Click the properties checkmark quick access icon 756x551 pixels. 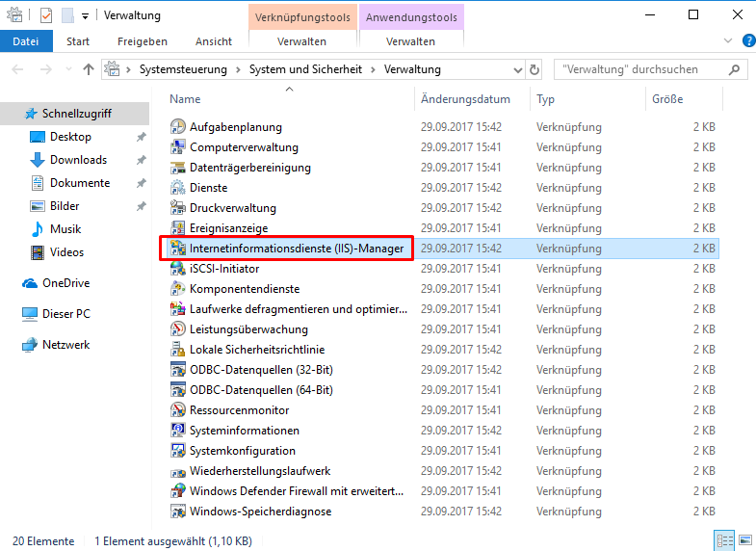pos(46,15)
